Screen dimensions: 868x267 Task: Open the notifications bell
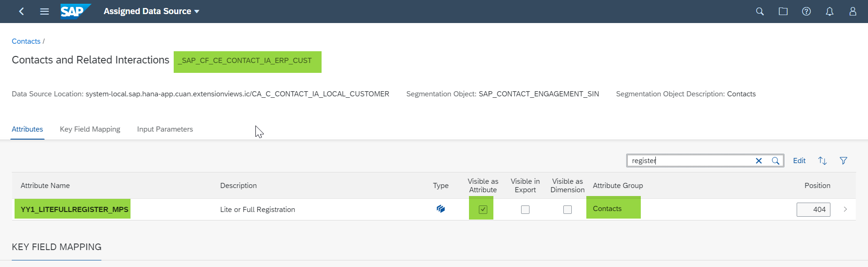coord(830,11)
